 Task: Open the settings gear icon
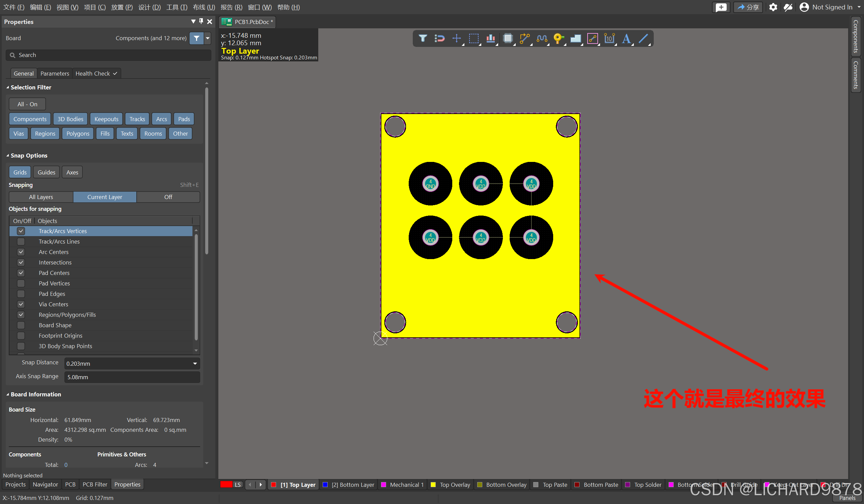(773, 7)
